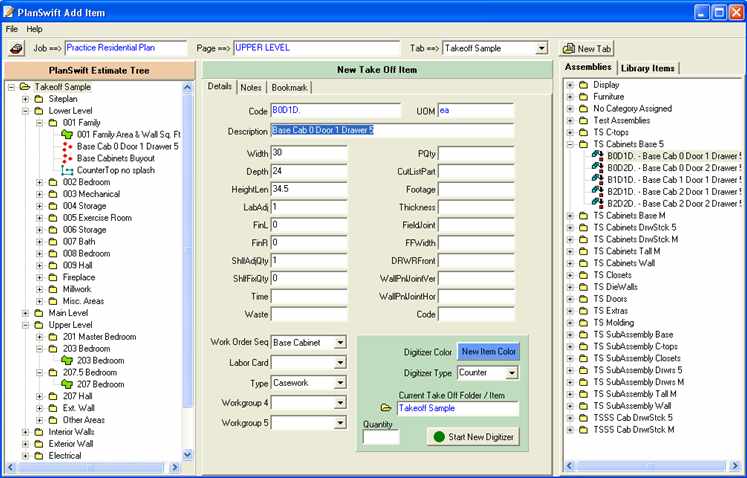Open the Labor Card dropdown

[x=340, y=363]
